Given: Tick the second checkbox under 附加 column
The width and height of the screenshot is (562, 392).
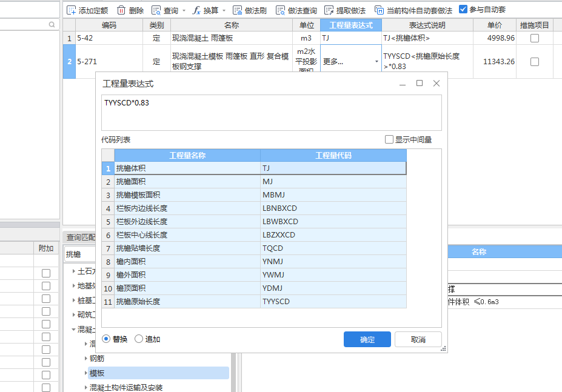Looking at the screenshot, I should click(x=46, y=286).
